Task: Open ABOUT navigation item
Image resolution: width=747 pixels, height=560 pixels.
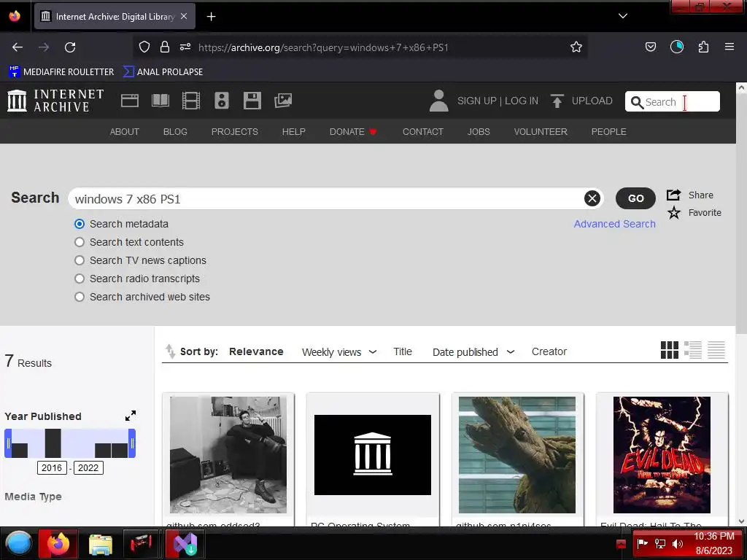Action: point(124,132)
